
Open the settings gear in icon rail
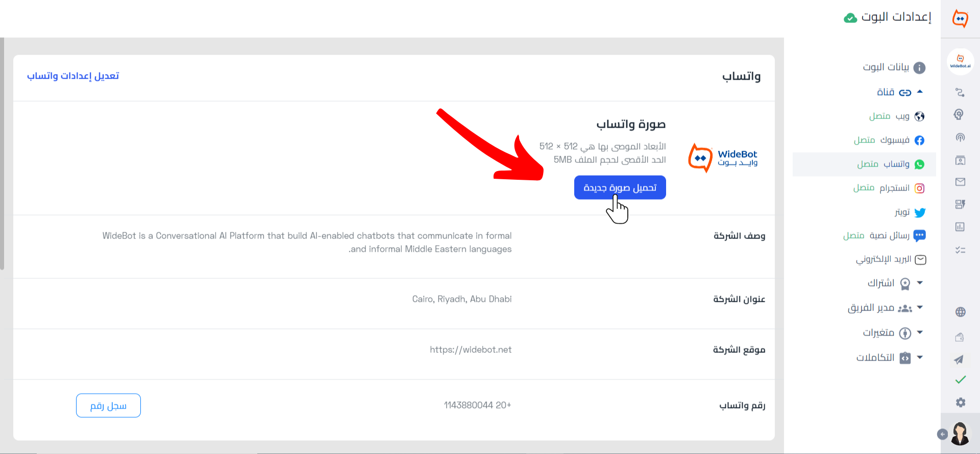[960, 402]
